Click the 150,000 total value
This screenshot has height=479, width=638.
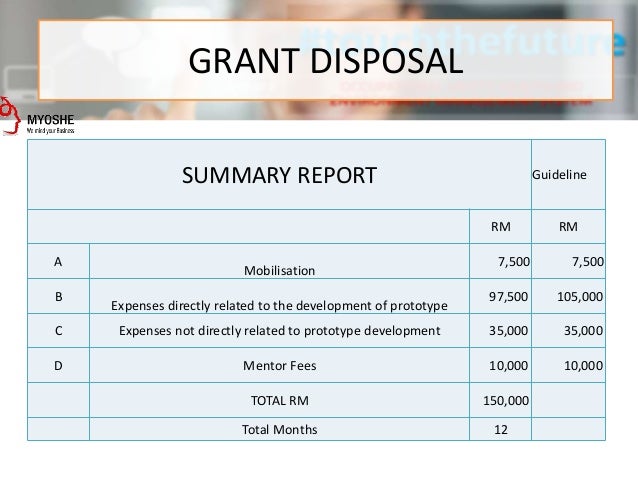coord(506,400)
